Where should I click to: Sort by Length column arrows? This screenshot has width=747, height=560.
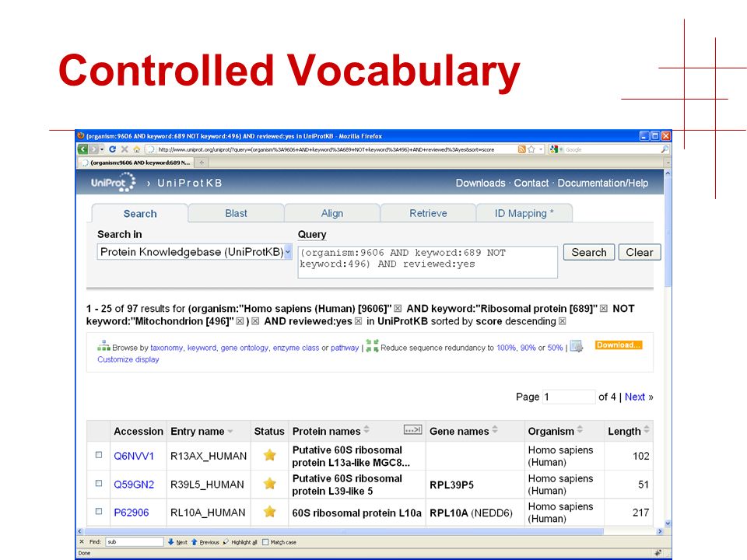647,429
